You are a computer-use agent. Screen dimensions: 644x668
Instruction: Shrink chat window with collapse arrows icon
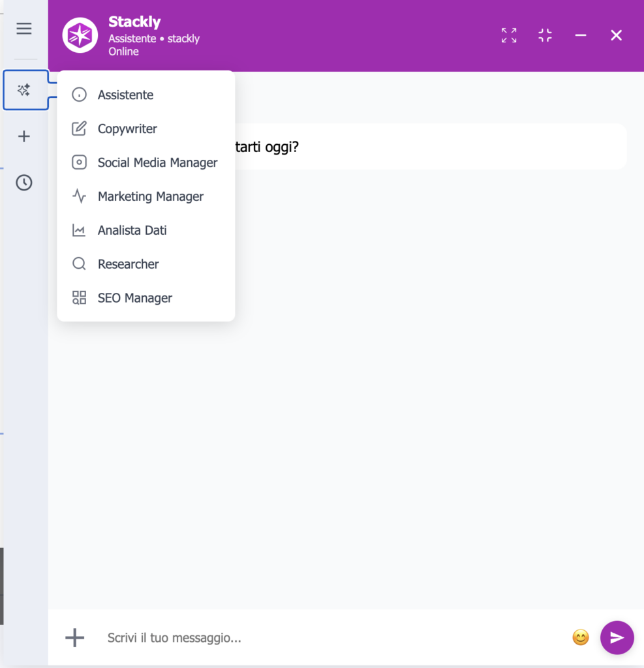pos(545,35)
